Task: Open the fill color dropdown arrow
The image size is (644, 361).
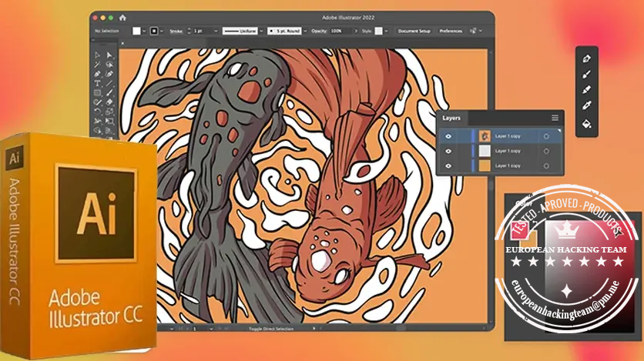Action: tap(144, 32)
